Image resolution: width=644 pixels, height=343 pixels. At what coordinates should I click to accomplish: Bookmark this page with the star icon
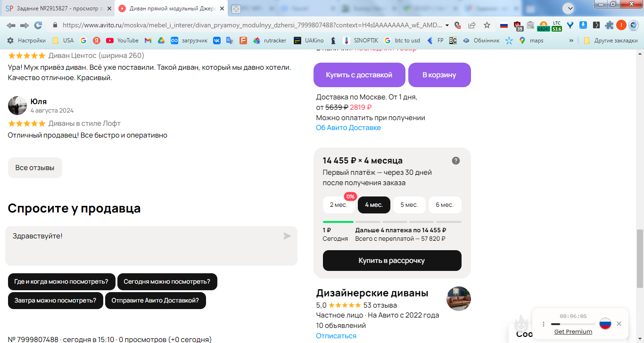(487, 25)
